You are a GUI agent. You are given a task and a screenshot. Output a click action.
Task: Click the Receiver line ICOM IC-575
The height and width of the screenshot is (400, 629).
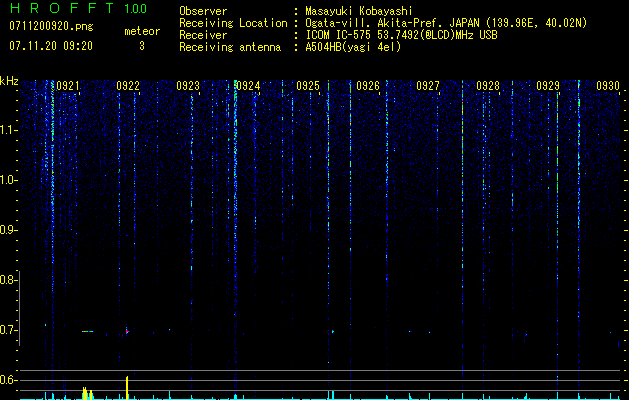340,35
